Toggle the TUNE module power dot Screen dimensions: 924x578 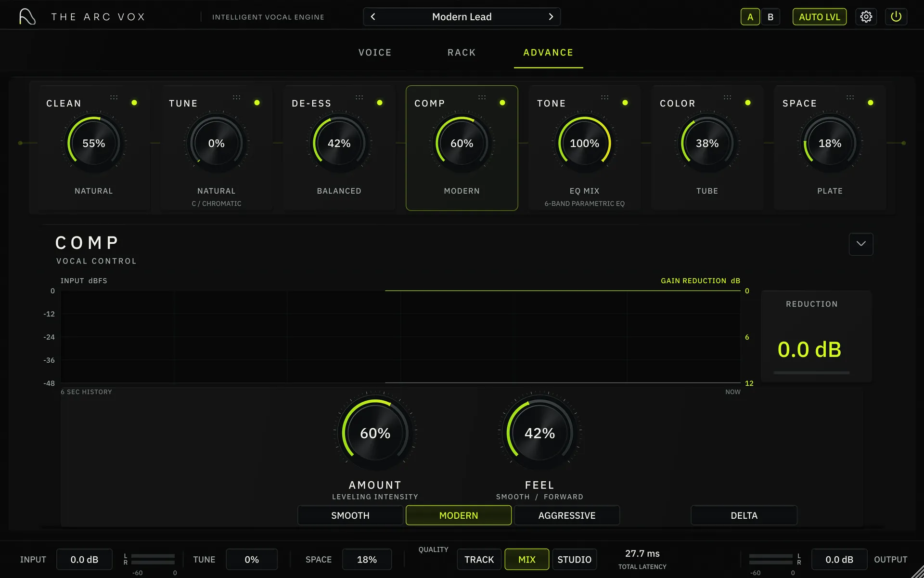point(257,103)
